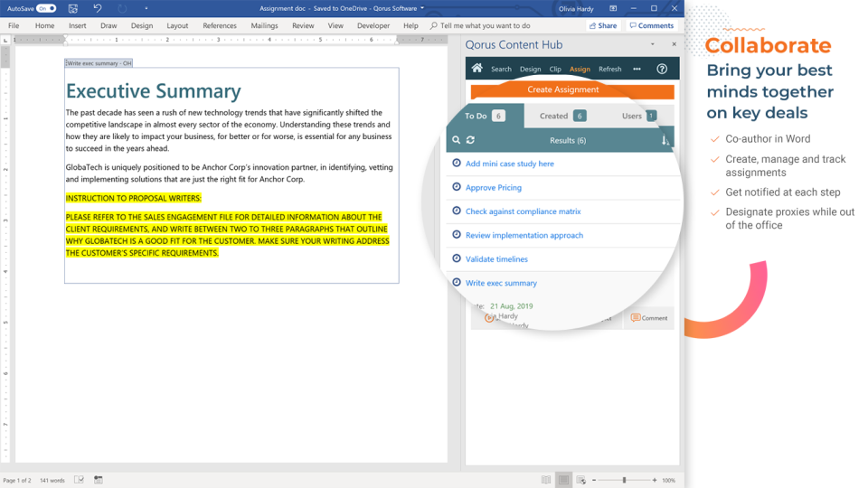The width and height of the screenshot is (868, 488).
Task: Click the Comment button in assignment details
Action: (649, 318)
